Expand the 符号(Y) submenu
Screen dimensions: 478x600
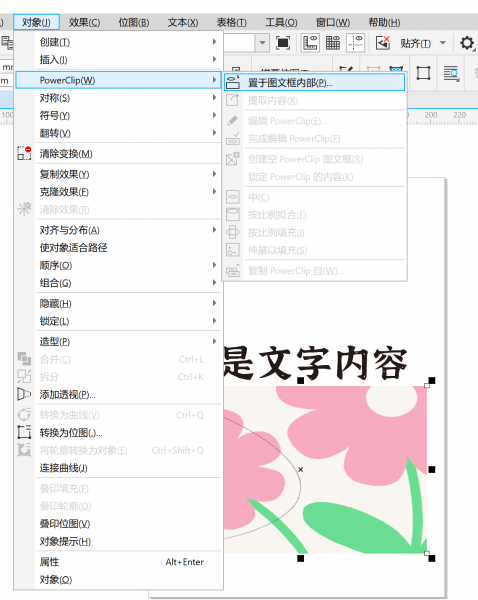tap(118, 116)
